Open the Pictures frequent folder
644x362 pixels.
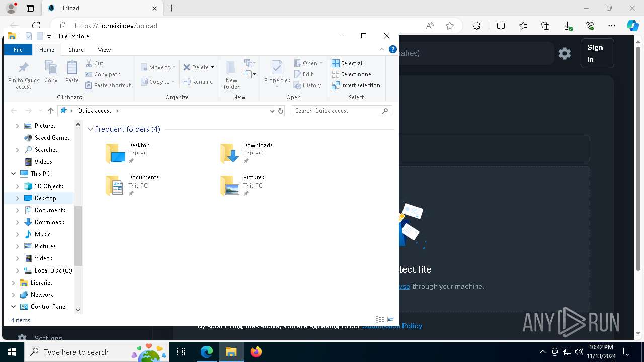(x=242, y=186)
